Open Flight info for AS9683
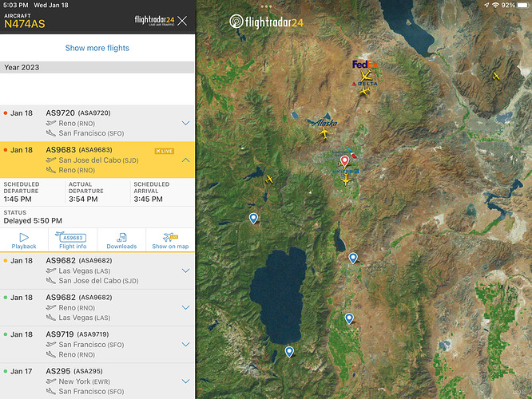 coord(73,240)
